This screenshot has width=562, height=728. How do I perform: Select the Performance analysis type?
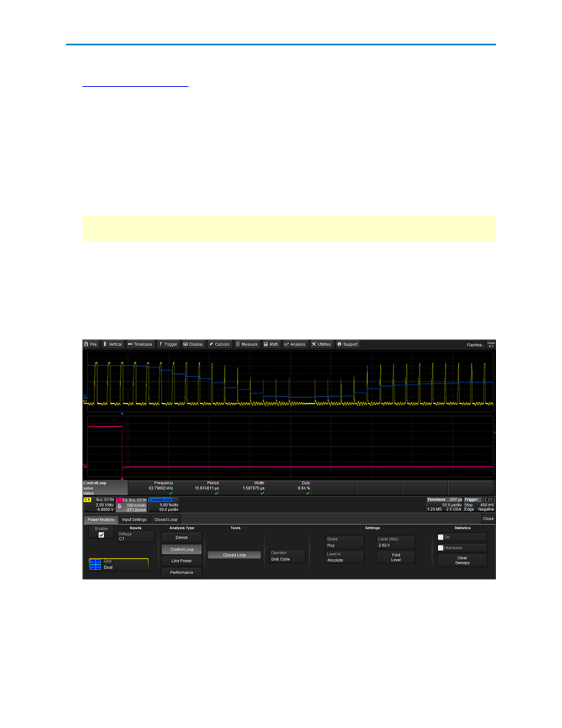(x=181, y=572)
